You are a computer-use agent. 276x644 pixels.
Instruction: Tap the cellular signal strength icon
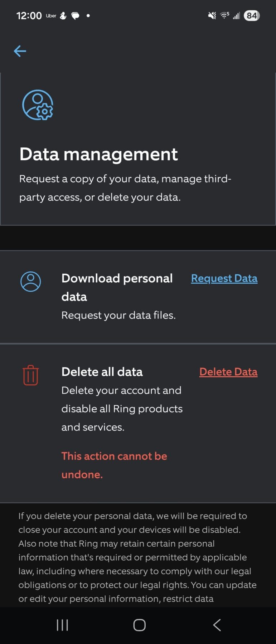click(236, 16)
